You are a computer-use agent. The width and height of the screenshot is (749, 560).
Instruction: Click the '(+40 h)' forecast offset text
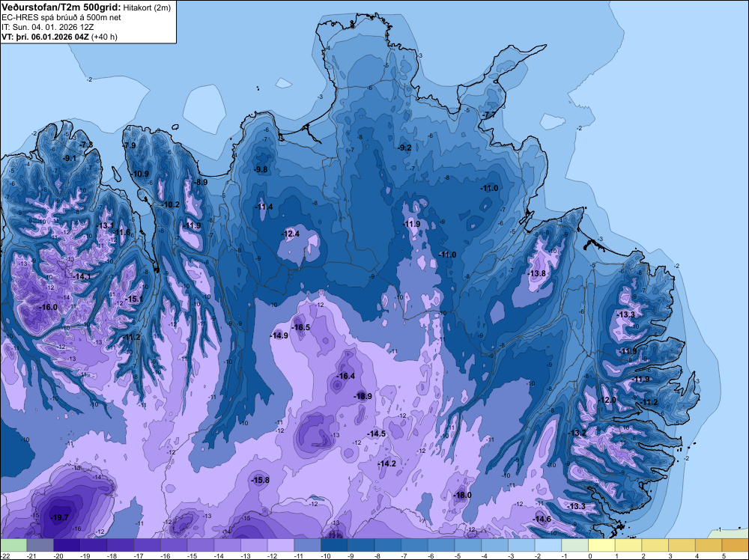click(103, 37)
